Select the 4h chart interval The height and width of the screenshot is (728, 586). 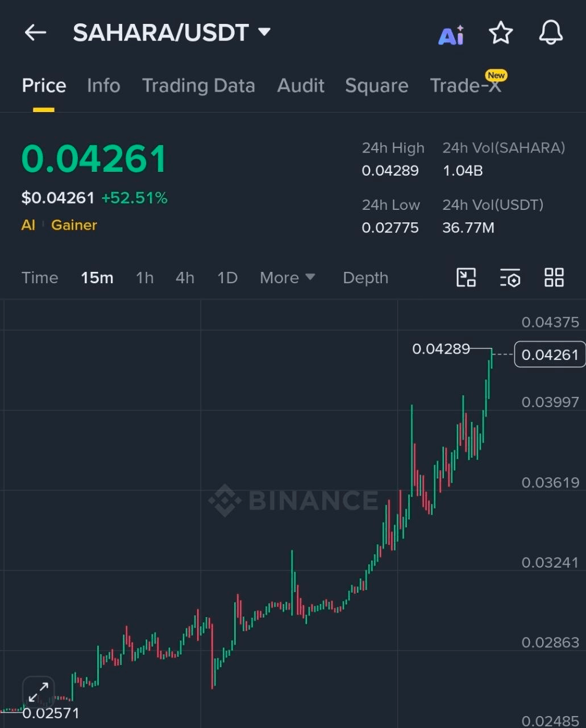(185, 278)
